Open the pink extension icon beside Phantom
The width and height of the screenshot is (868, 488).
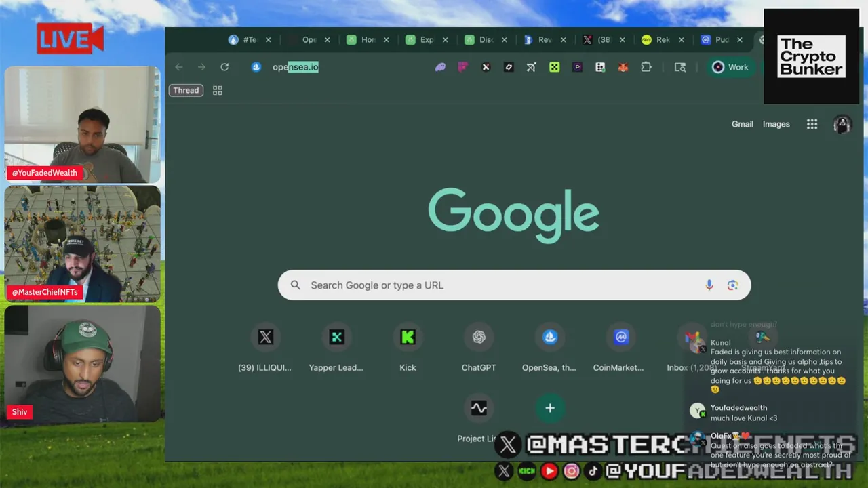463,67
